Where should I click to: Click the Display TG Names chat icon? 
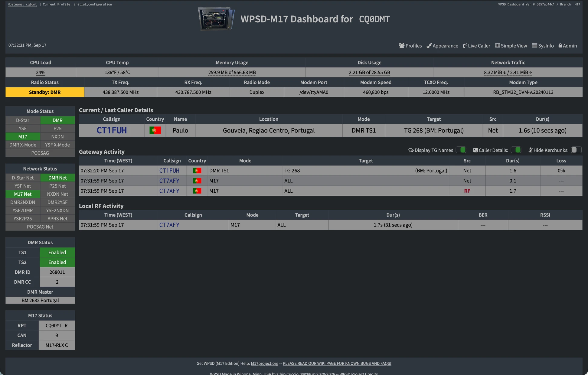click(x=411, y=150)
